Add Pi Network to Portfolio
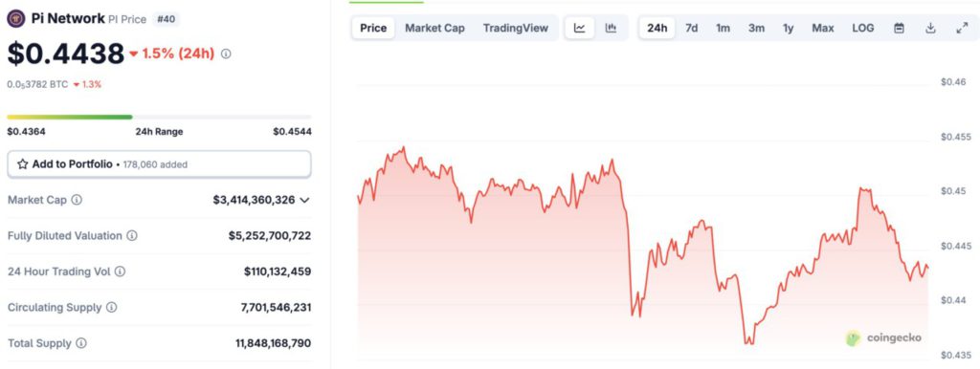This screenshot has height=369, width=980. pos(160,164)
